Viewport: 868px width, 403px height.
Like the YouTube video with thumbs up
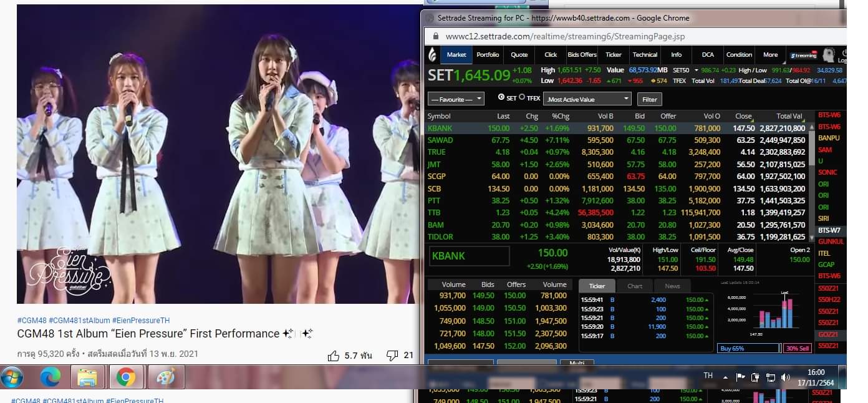coord(334,356)
